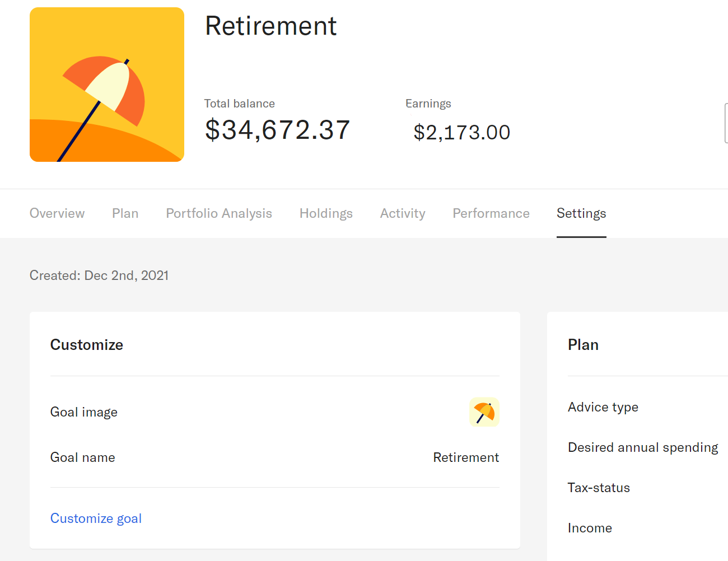
Task: Open the Tax-status setting
Action: pos(599,488)
